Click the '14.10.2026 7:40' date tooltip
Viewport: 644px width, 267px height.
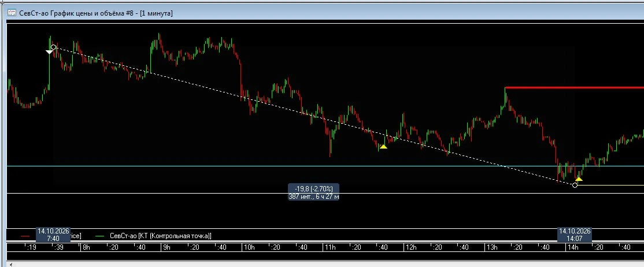(x=53, y=234)
